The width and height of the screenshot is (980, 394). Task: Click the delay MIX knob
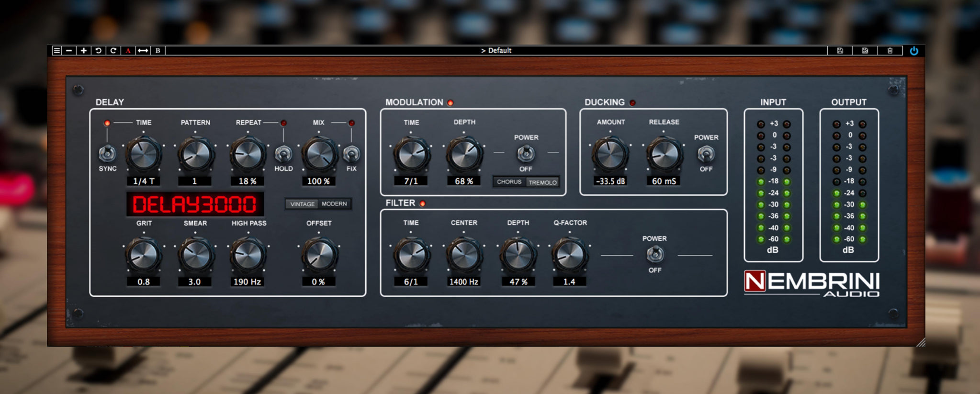[319, 154]
